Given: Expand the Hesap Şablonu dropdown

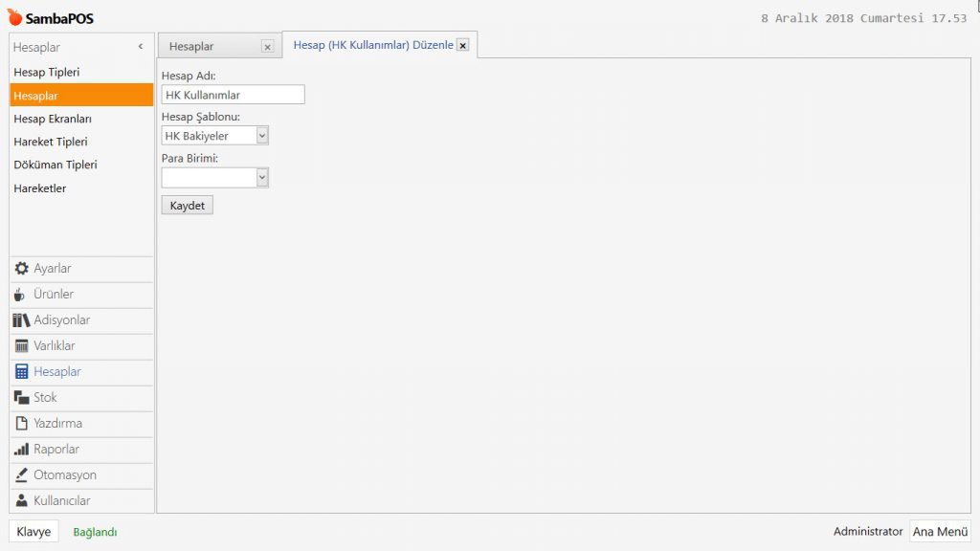Looking at the screenshot, I should click(x=262, y=136).
